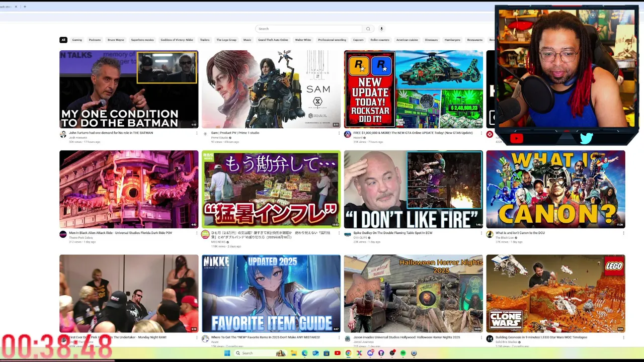
Task: Open the YouTube app icon on the taskbar
Action: [x=338, y=353]
